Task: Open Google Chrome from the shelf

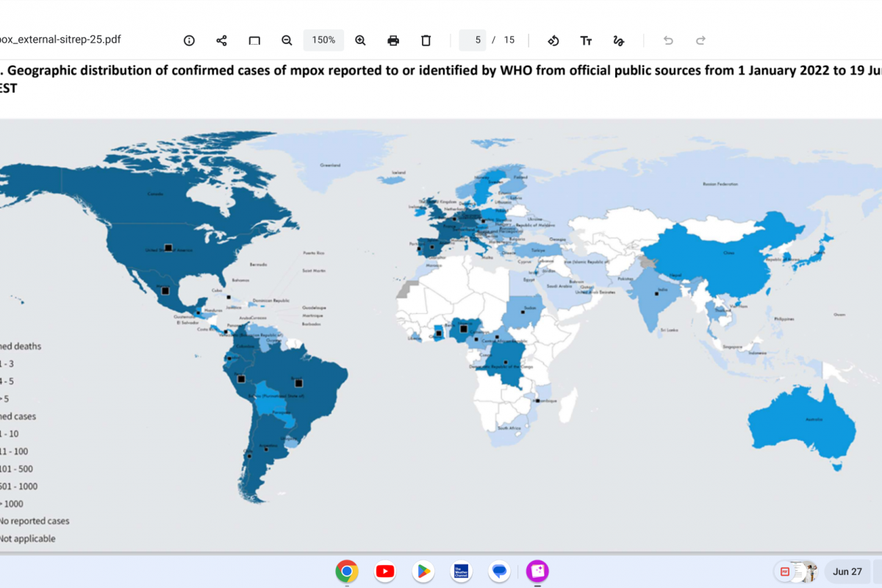Action: [x=347, y=571]
